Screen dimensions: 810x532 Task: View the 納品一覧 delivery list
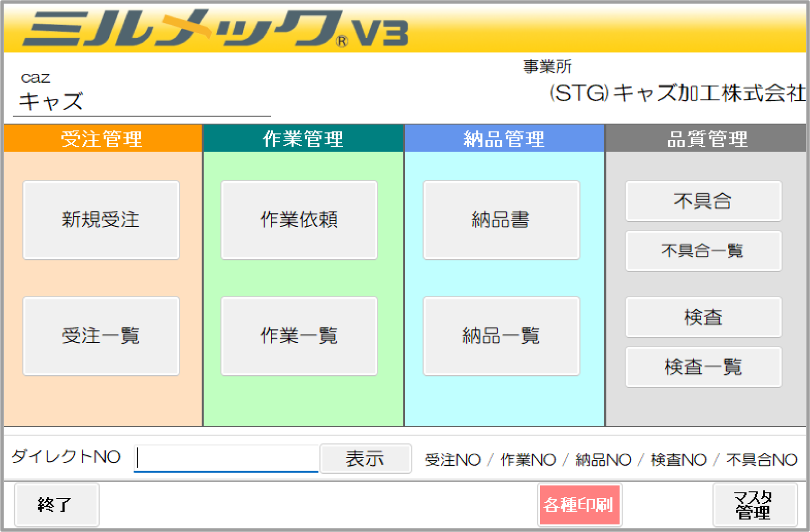coord(501,336)
